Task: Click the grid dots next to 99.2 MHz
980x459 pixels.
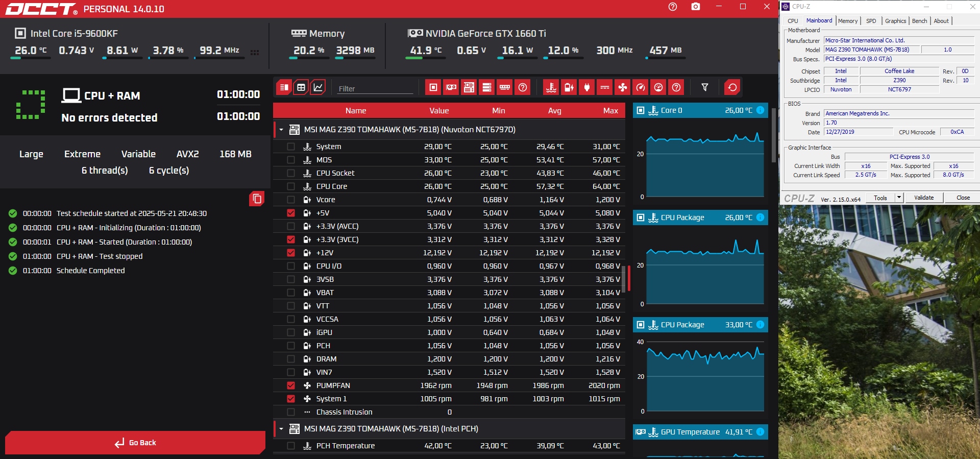Action: coord(255,52)
